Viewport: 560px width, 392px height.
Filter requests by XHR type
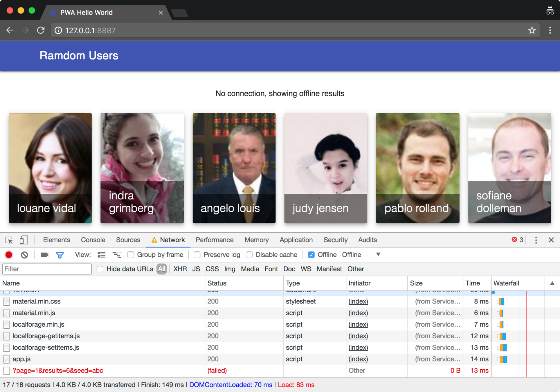[180, 269]
